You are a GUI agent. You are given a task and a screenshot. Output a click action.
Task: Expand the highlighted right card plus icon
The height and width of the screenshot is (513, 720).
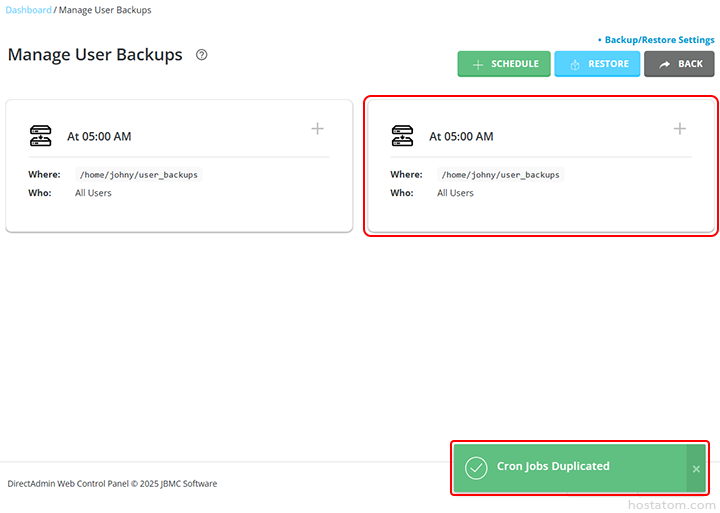tap(680, 129)
